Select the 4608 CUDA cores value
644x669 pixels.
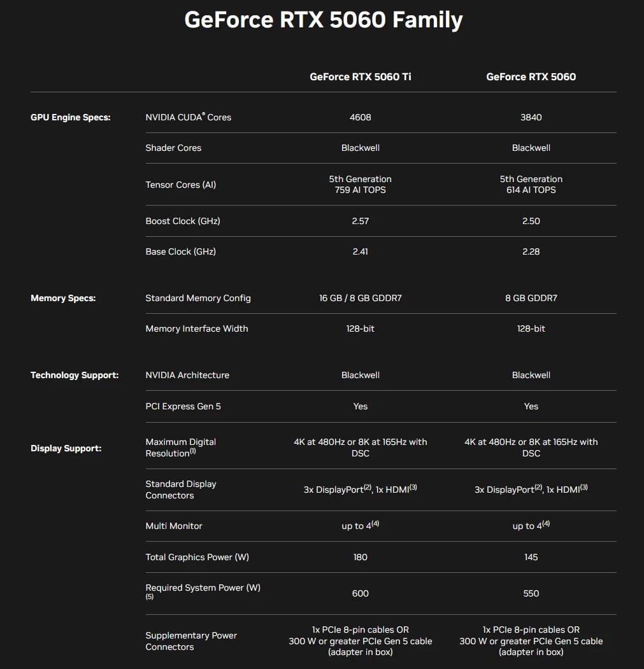360,117
